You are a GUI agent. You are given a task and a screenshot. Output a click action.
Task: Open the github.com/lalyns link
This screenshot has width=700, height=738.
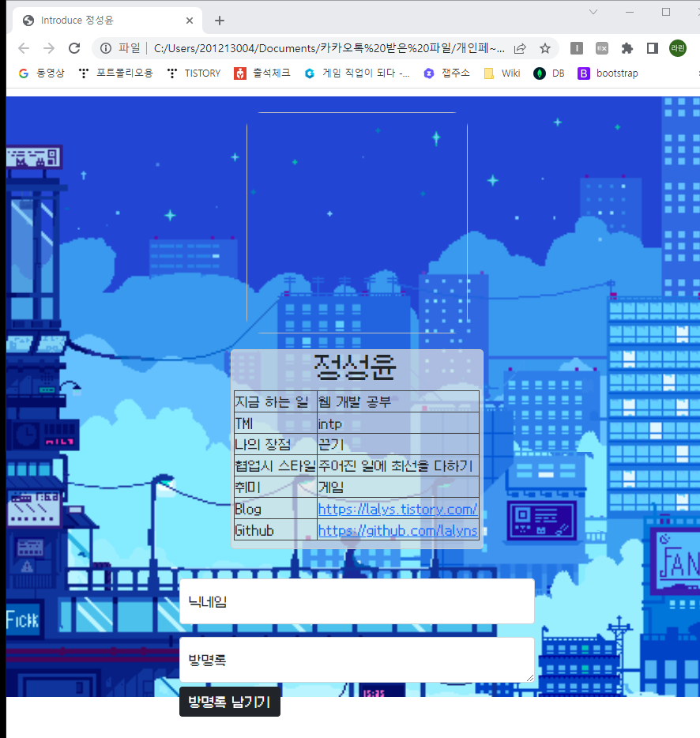pos(397,531)
